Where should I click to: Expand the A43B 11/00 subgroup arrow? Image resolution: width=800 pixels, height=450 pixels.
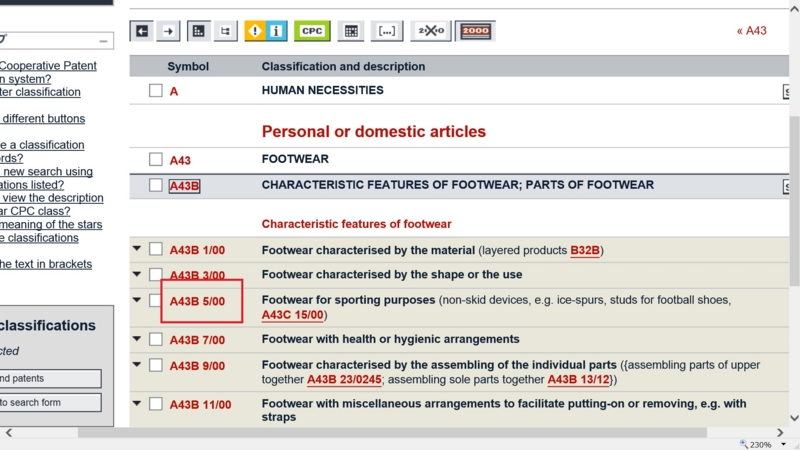137,403
